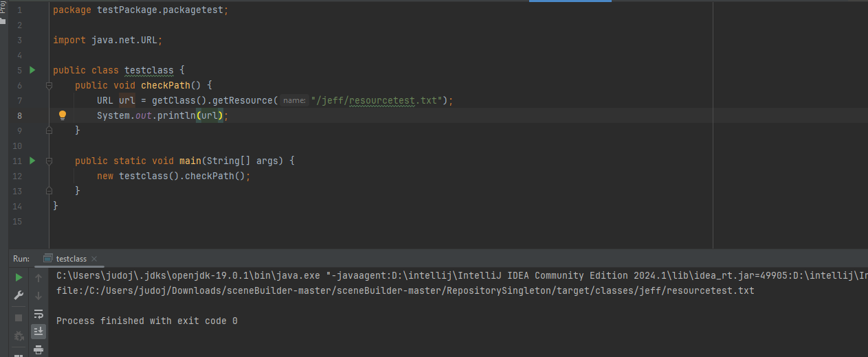Collapse the checkPath method fold marker on line 6

[49, 85]
